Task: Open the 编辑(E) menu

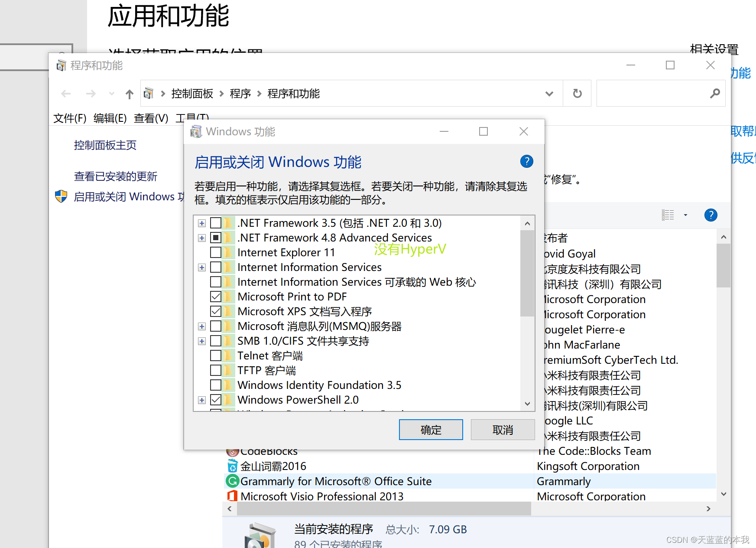Action: coord(110,118)
